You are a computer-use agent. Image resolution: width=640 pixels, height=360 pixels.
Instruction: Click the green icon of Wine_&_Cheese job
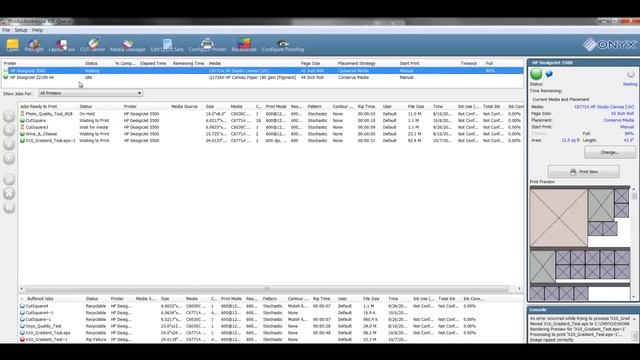click(x=22, y=134)
